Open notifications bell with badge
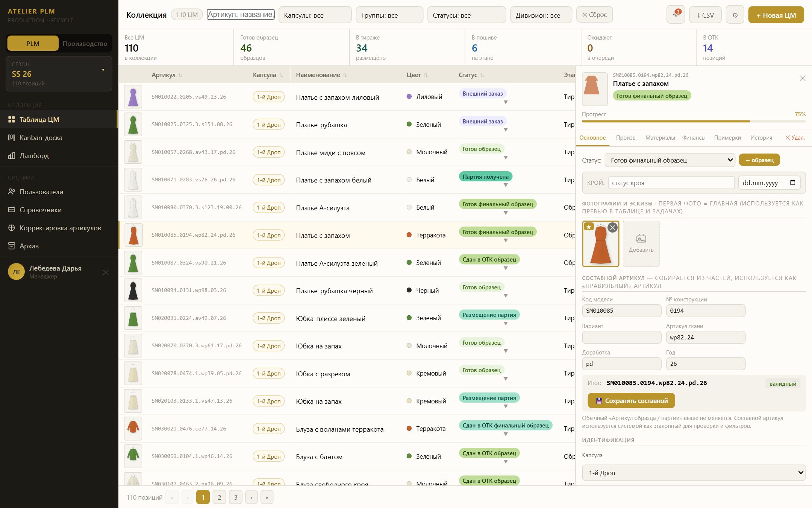 tap(676, 15)
